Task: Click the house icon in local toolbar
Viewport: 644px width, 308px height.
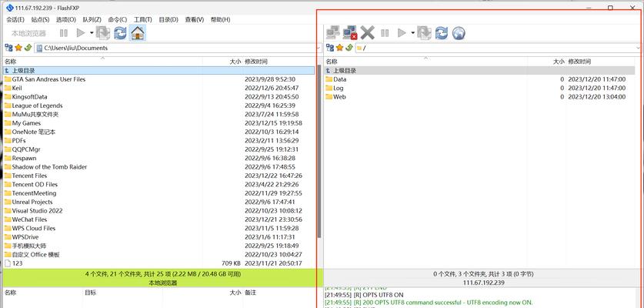Action: coord(138,33)
